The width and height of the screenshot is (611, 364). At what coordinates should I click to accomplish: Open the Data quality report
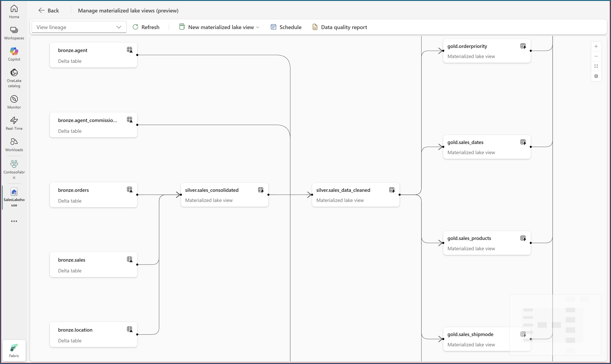point(340,27)
